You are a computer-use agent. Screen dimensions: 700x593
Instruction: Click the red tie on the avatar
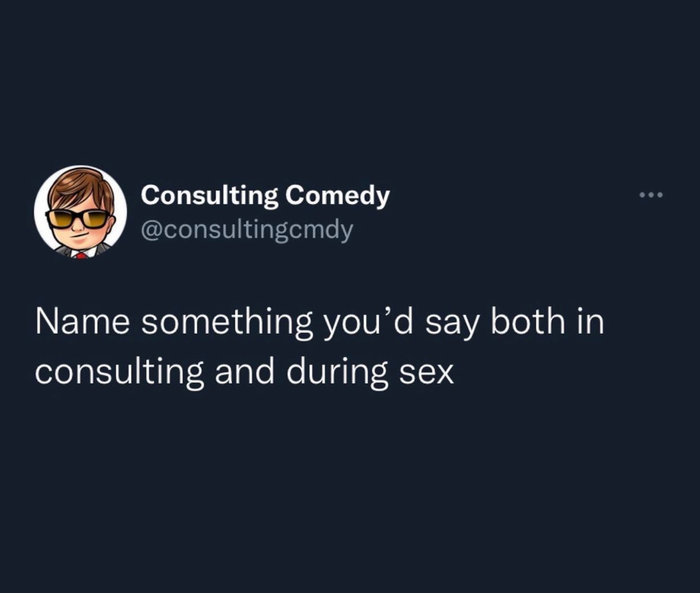click(x=81, y=255)
